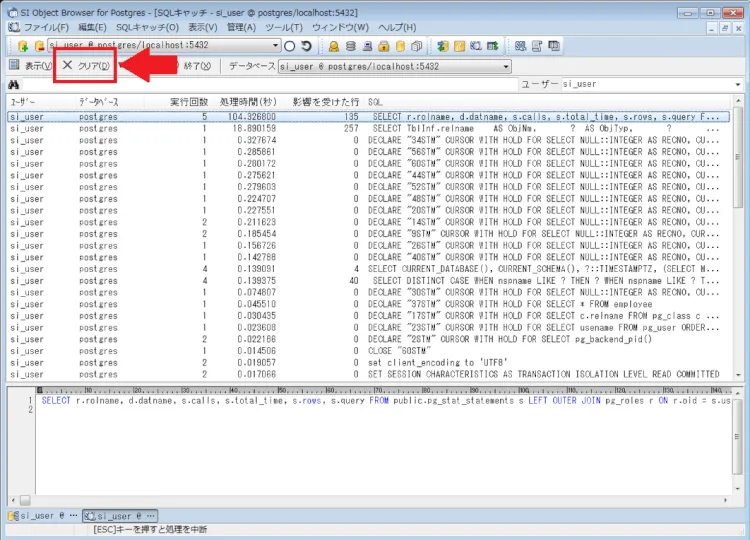Click the search text field beside binoculars
Screen dimensions: 750x540
pos(270,85)
